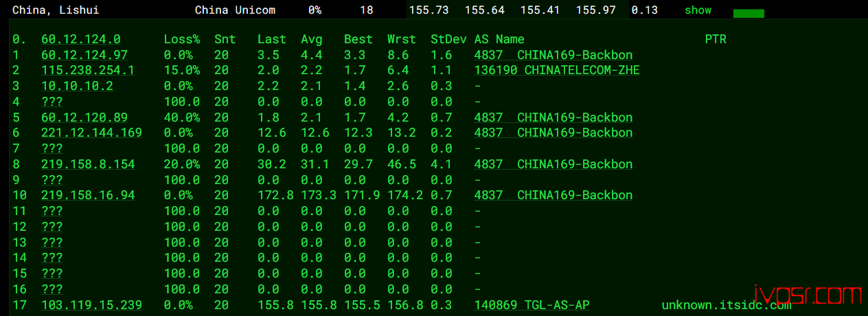Select 'China, Lishui' location text

pyautogui.click(x=56, y=10)
